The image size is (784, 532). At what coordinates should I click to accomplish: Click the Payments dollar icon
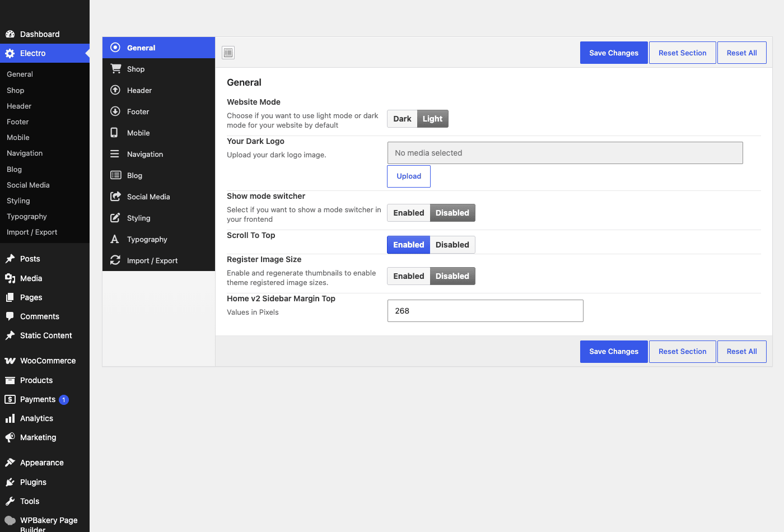coord(10,399)
